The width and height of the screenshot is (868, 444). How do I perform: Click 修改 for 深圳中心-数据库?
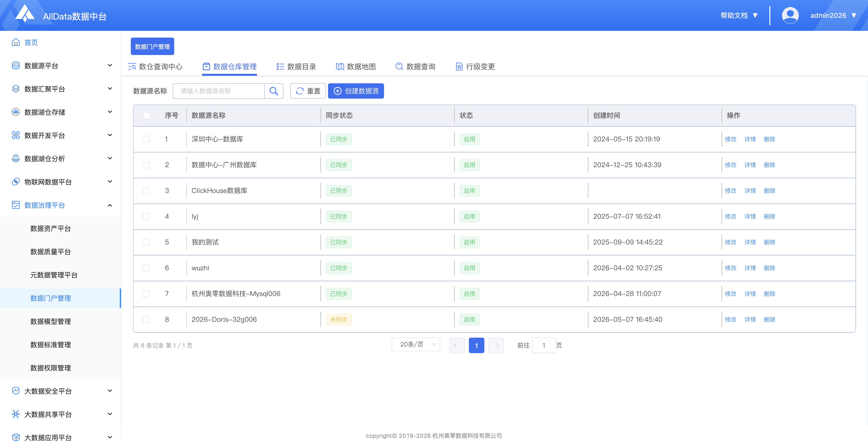tap(730, 139)
